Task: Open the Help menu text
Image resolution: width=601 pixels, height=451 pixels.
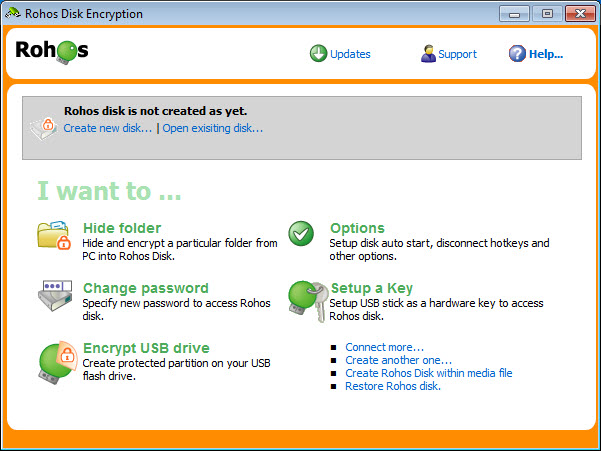Action: (546, 54)
